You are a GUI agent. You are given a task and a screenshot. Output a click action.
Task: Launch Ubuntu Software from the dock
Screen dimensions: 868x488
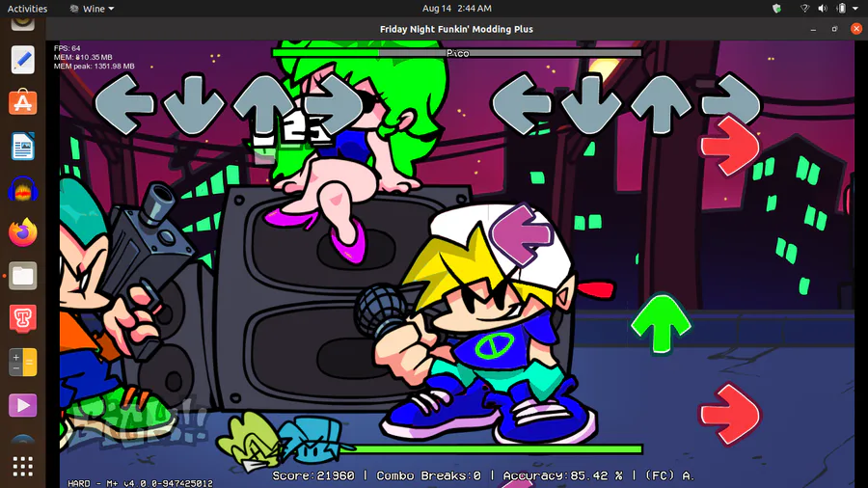[23, 103]
